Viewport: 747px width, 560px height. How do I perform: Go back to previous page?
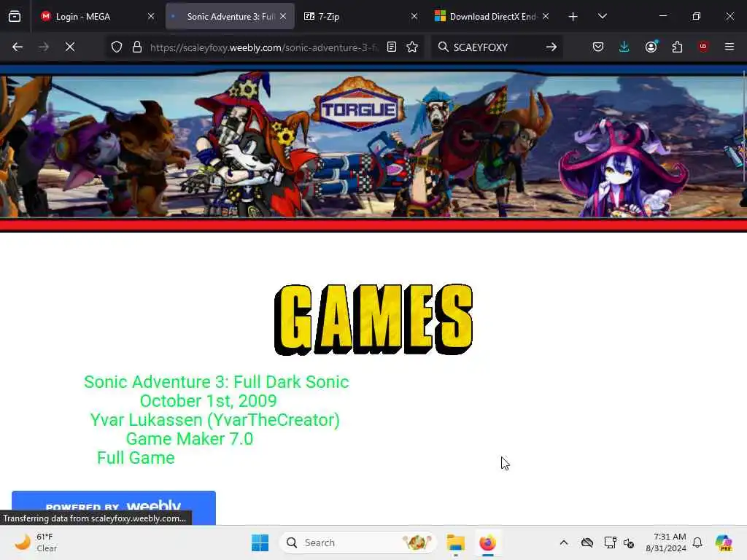(18, 47)
